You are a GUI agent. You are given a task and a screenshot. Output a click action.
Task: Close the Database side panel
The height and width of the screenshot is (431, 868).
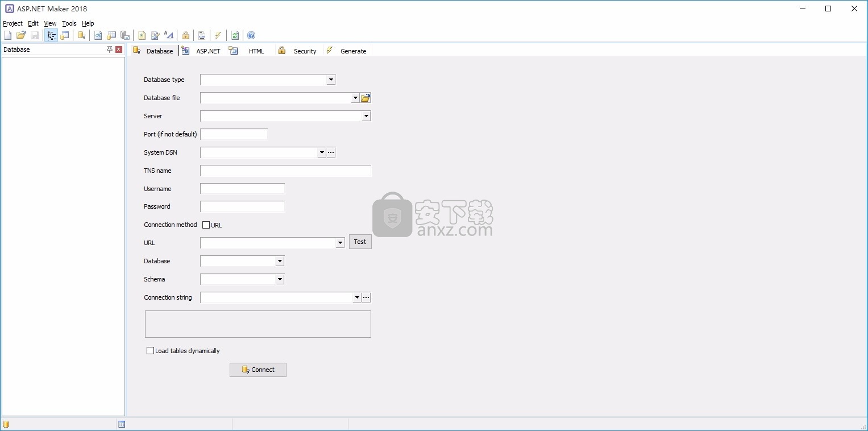coord(119,49)
